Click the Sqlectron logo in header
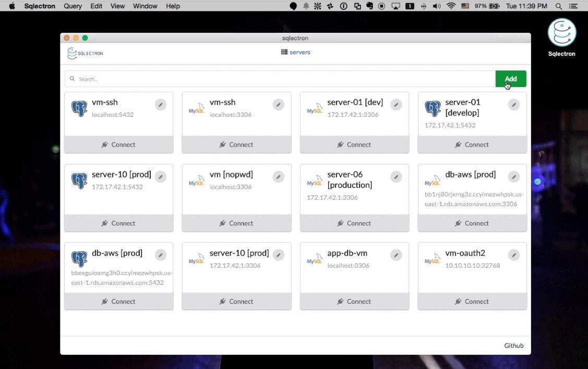The image size is (588, 369). [85, 53]
